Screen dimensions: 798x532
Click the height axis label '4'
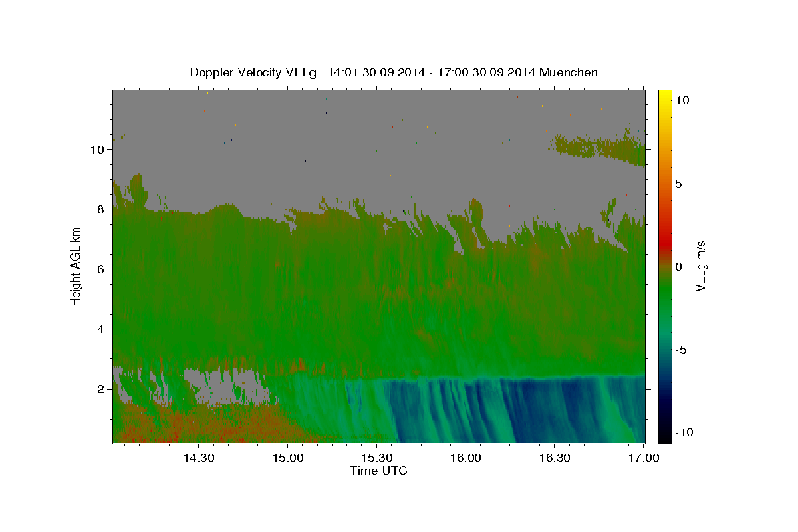pyautogui.click(x=101, y=329)
